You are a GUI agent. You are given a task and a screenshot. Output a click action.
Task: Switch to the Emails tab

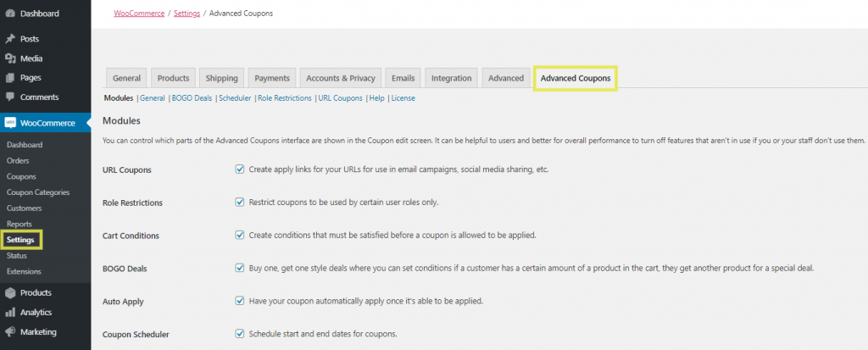click(403, 78)
